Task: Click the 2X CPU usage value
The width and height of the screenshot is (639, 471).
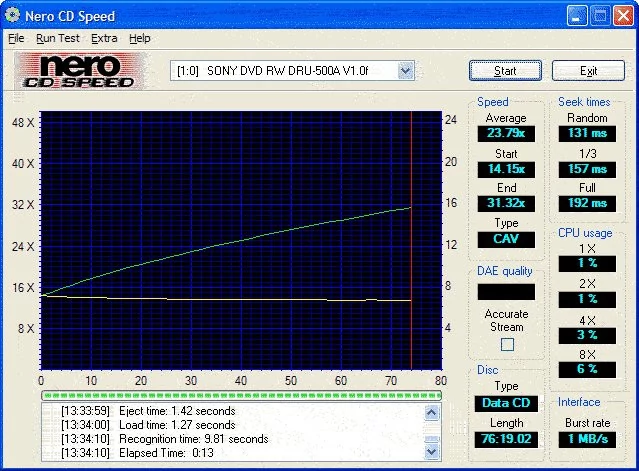Action: coord(587,299)
